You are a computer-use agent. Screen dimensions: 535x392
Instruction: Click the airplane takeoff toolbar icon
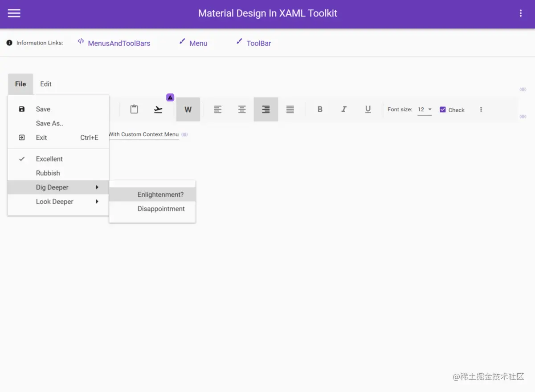(x=158, y=109)
